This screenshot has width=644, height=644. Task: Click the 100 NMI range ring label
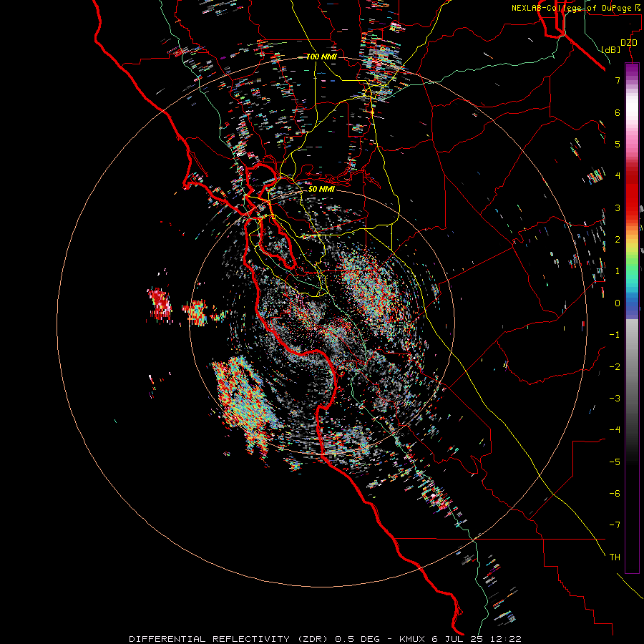pyautogui.click(x=321, y=57)
